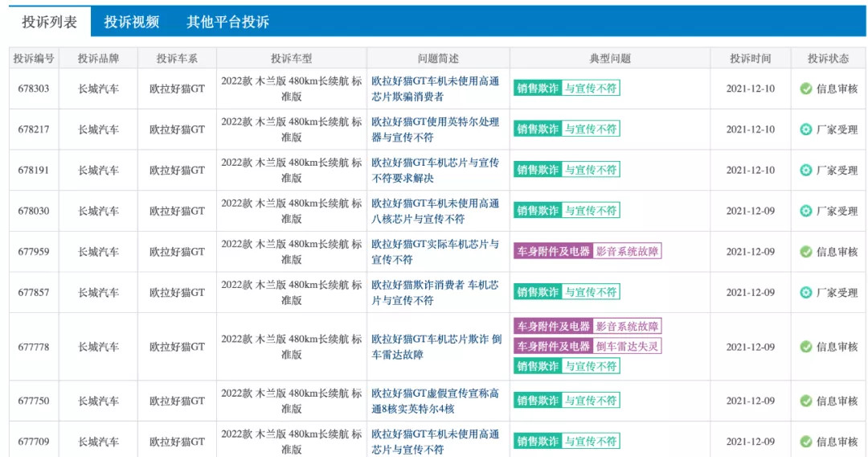
Task: Open complaint 欧拉好猫GT虚假宣传宣称高通8核实英特尔4核
Action: [435, 401]
